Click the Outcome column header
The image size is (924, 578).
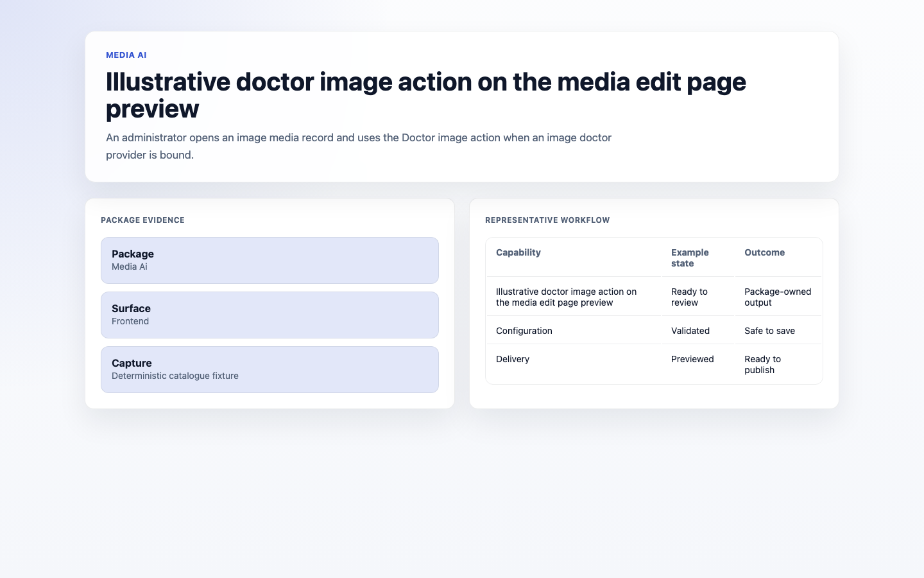pos(764,252)
